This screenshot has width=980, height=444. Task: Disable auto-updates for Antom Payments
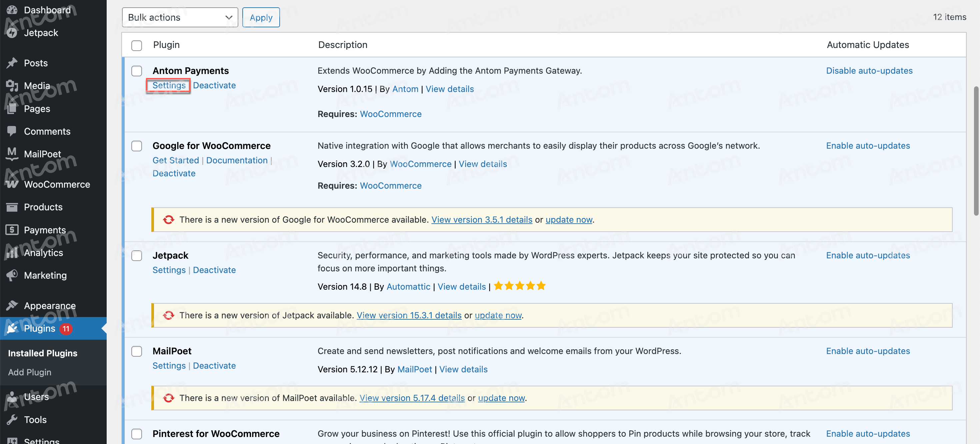coord(869,71)
